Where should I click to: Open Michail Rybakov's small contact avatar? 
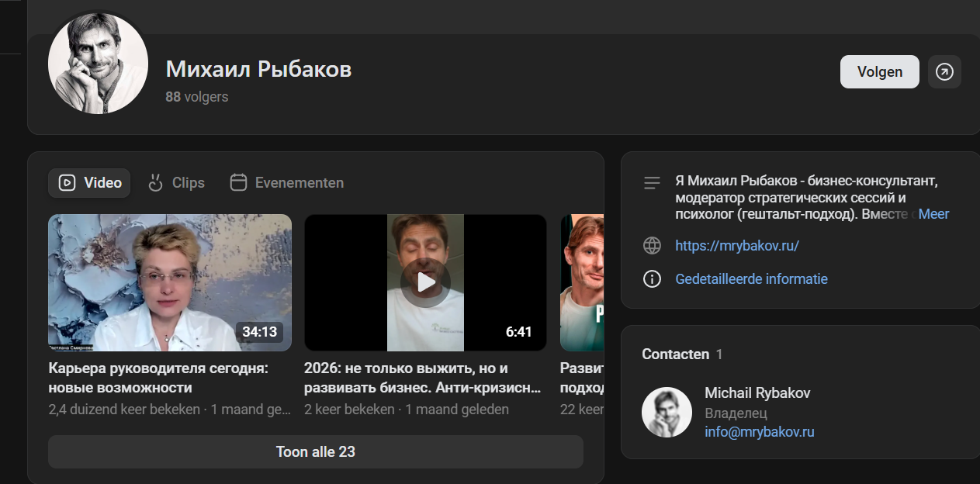[x=667, y=412]
